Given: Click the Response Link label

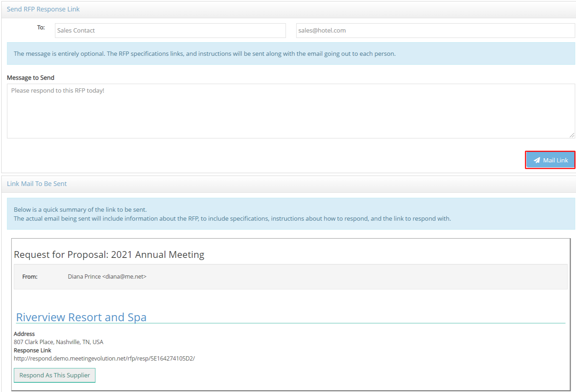Looking at the screenshot, I should coord(33,350).
